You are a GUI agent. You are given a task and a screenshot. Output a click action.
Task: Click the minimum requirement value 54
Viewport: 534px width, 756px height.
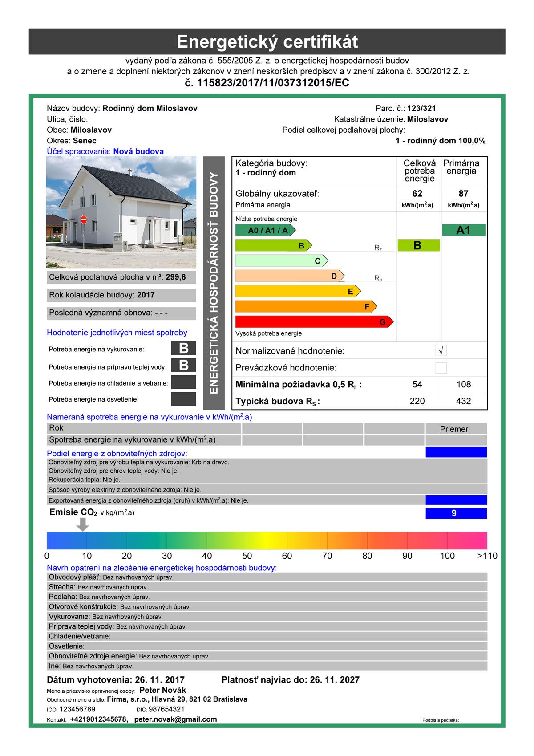pos(417,385)
